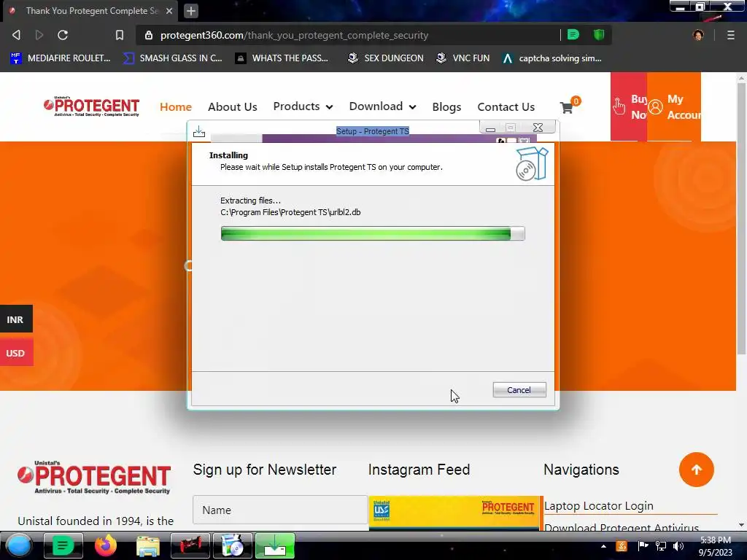The image size is (747, 560).
Task: Open the network tray icon
Action: pos(661,546)
